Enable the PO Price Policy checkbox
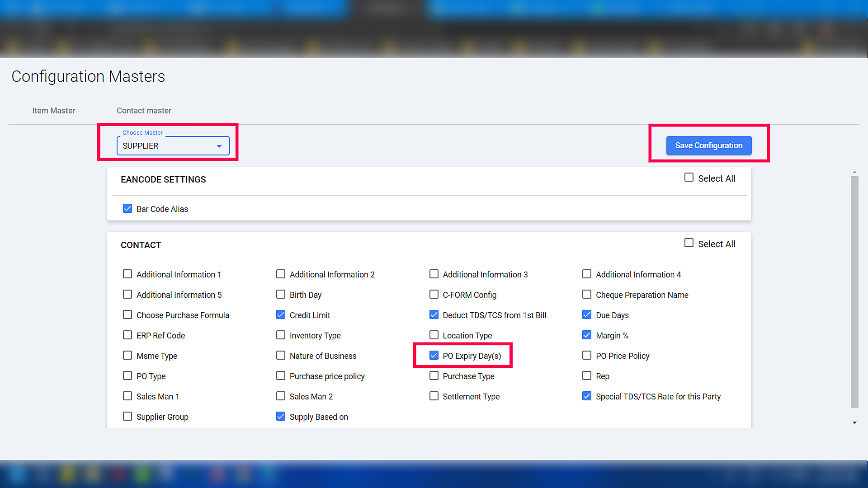868x488 pixels. pos(587,356)
